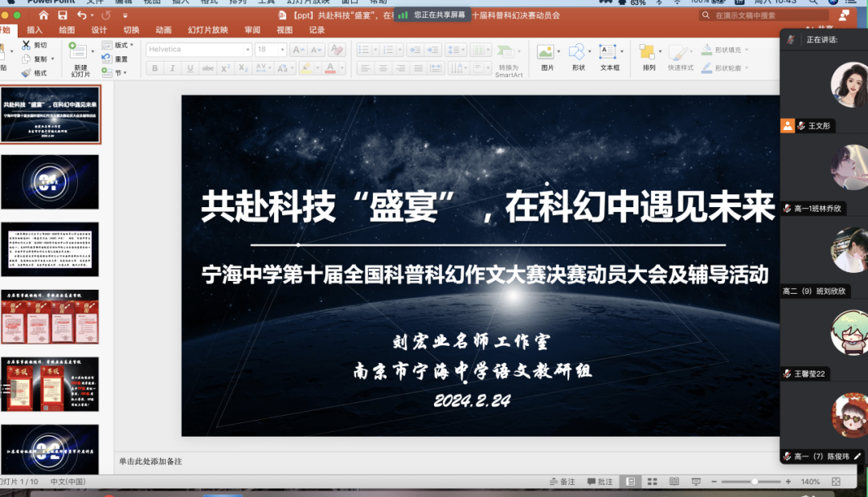Clear text formatting with the eraser A
The height and width of the screenshot is (497, 868).
pos(336,50)
